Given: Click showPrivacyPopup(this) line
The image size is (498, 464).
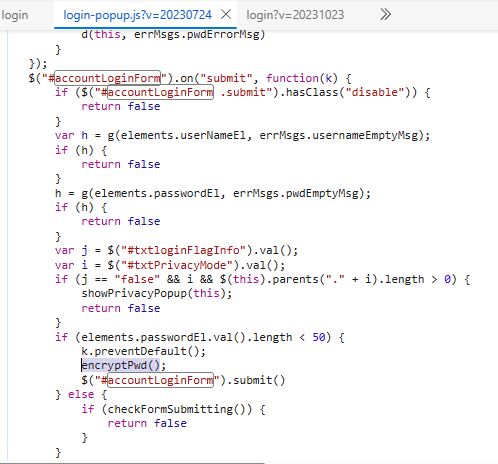Looking at the screenshot, I should [x=157, y=293].
